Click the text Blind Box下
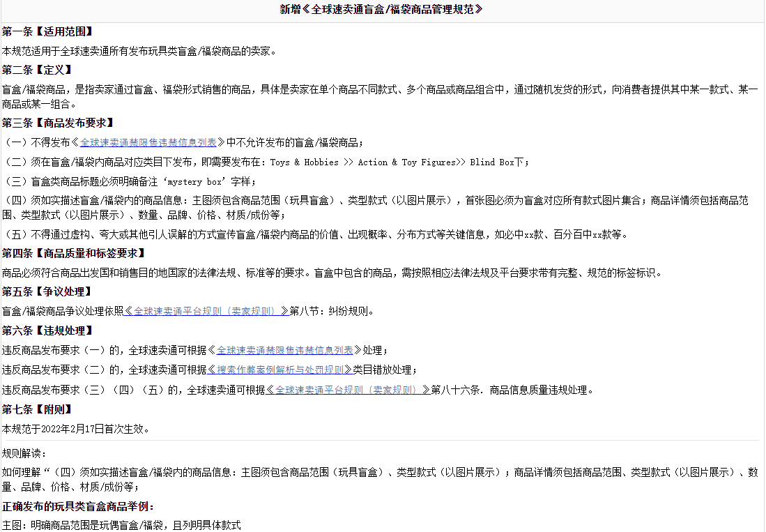This screenshot has height=532, width=766. (x=499, y=162)
